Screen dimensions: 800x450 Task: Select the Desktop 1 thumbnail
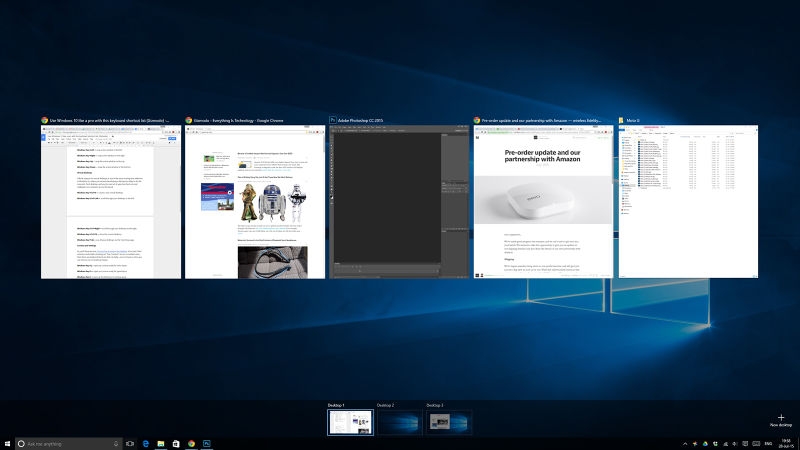click(x=350, y=421)
